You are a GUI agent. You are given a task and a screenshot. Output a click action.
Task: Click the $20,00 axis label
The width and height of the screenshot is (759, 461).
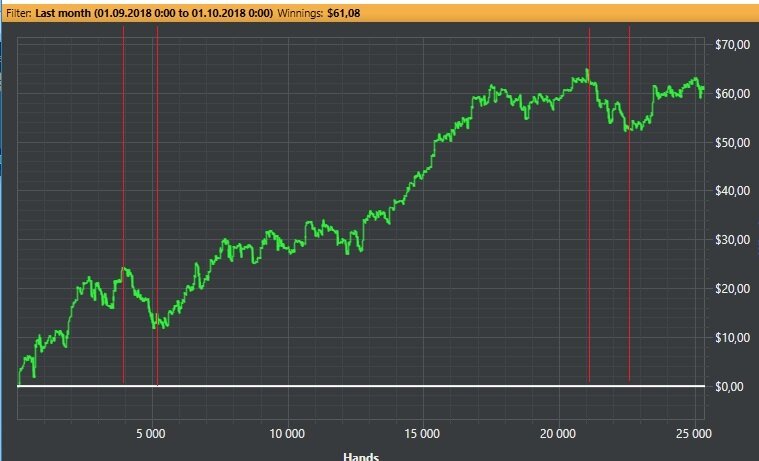coord(732,289)
